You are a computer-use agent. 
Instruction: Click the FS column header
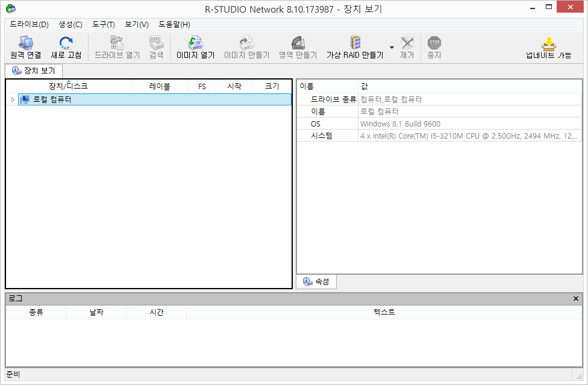202,86
